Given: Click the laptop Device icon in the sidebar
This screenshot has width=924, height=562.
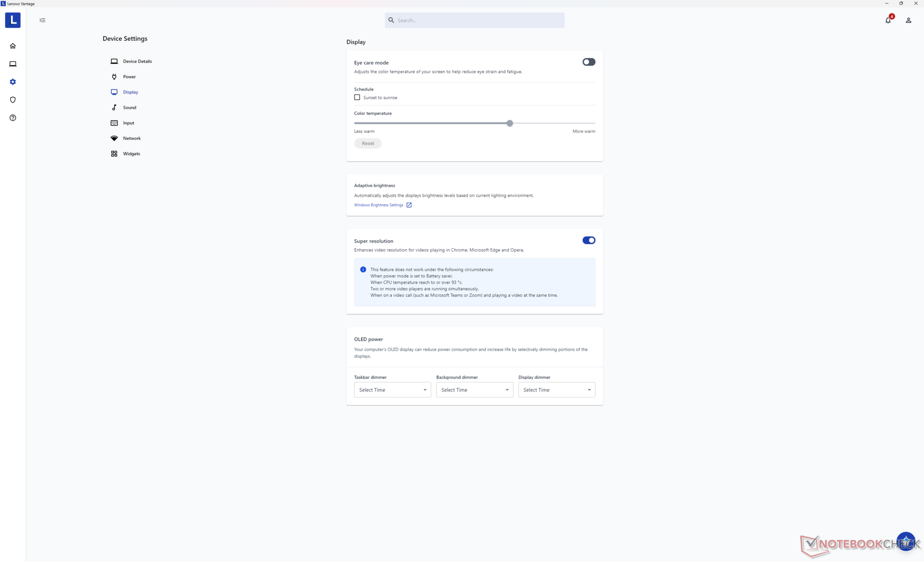Looking at the screenshot, I should click(x=13, y=64).
